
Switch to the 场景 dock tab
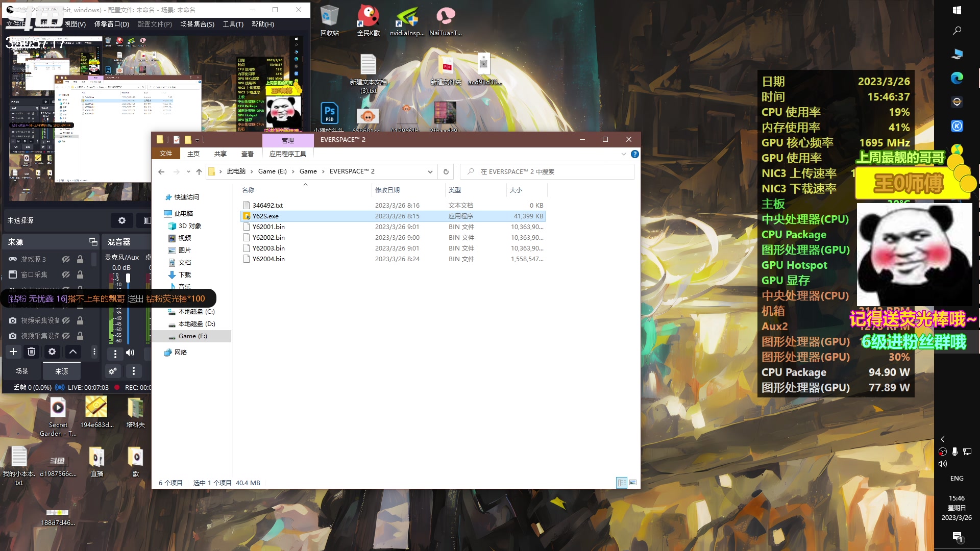pyautogui.click(x=22, y=371)
